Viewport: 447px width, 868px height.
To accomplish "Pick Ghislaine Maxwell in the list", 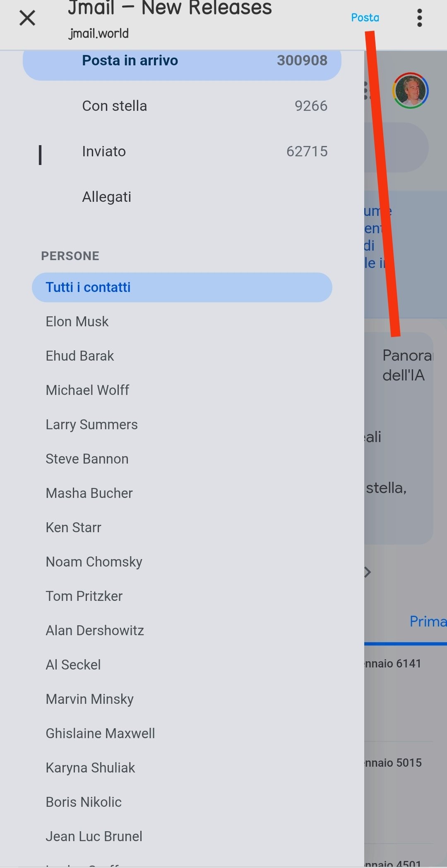I will pos(100,734).
